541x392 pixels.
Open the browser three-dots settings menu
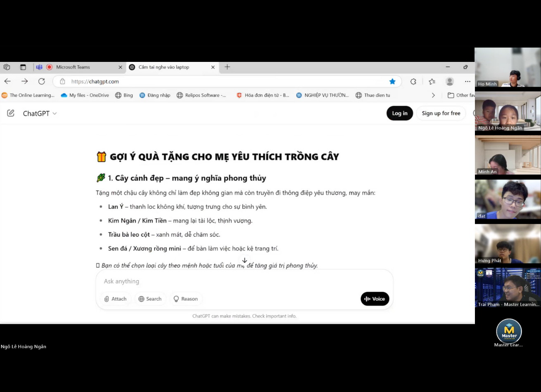pos(467,81)
